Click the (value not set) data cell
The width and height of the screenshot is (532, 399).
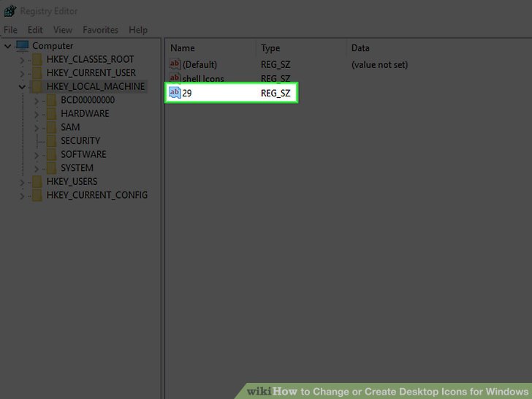(x=379, y=64)
